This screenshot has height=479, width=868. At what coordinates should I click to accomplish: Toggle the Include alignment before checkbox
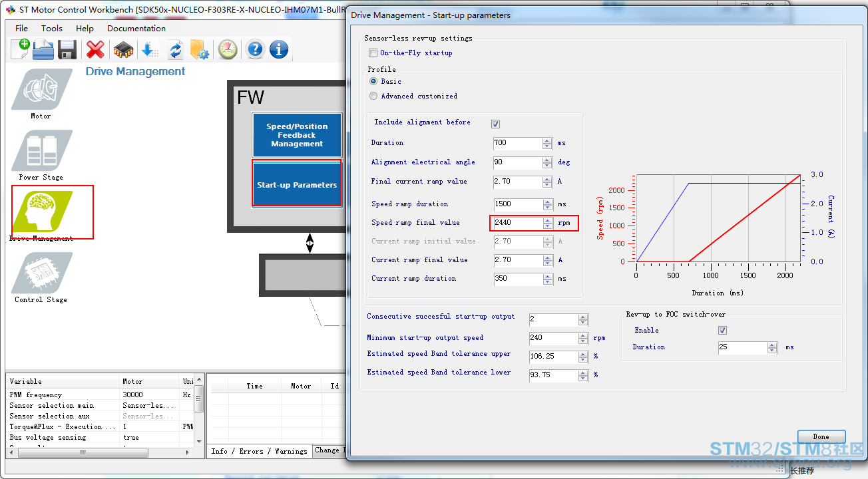[x=495, y=124]
